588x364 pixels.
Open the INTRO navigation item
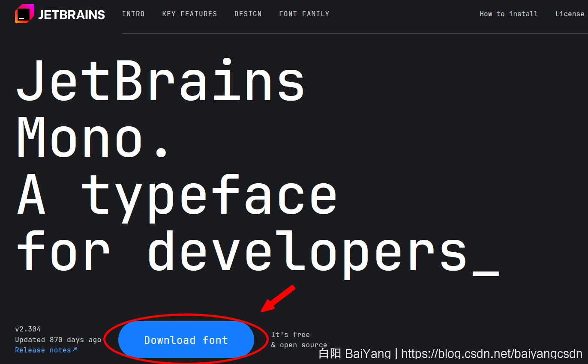coord(133,14)
